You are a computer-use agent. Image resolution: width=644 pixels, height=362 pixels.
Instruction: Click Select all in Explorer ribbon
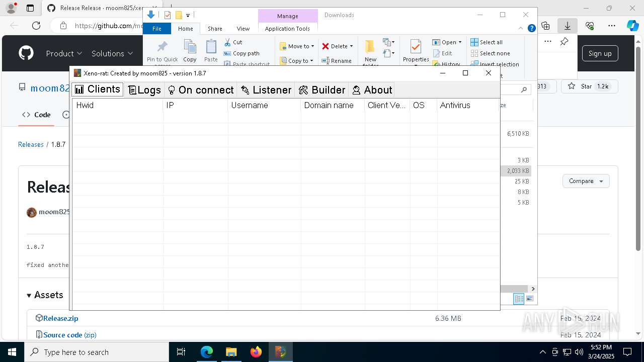click(487, 42)
